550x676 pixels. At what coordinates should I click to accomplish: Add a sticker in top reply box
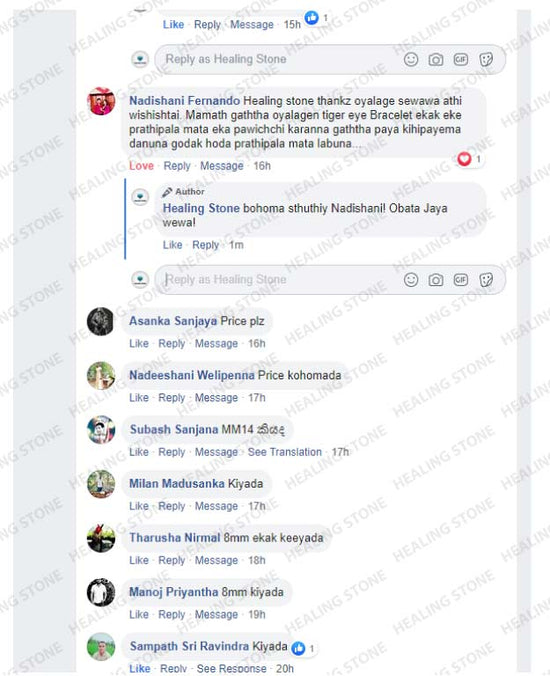coord(486,59)
